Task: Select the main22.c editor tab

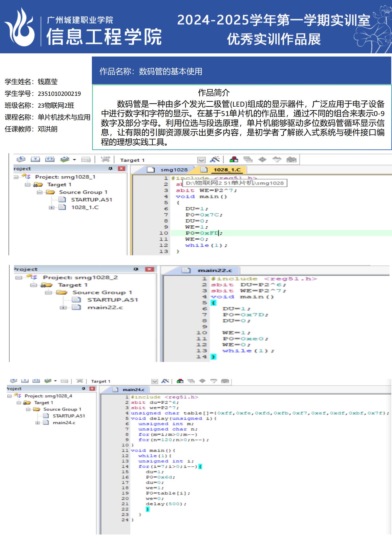Action: pos(215,271)
